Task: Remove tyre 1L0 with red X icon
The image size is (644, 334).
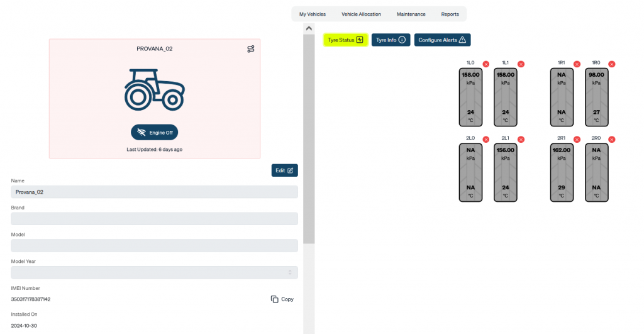Action: (486, 64)
